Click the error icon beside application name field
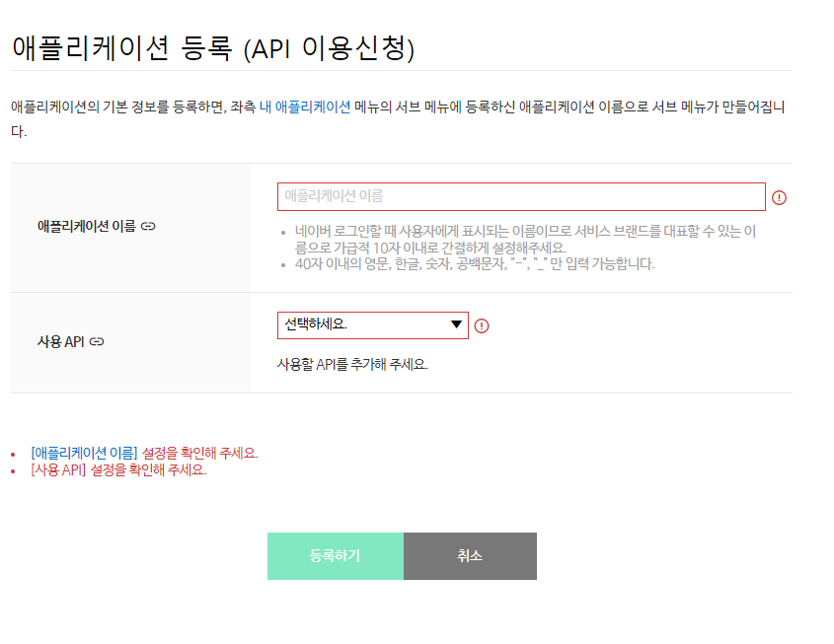The width and height of the screenshot is (834, 644). 779,197
